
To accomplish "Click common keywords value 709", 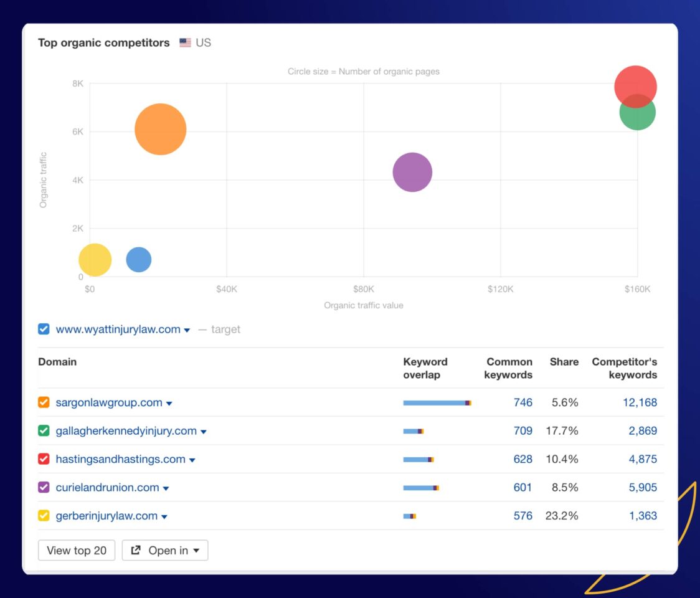I will 523,430.
